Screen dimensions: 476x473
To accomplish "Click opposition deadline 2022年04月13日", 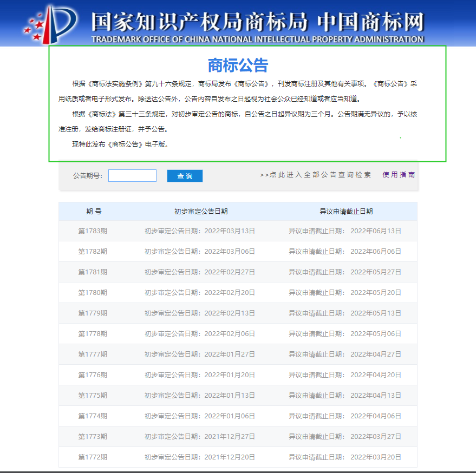I will pyautogui.click(x=345, y=396).
